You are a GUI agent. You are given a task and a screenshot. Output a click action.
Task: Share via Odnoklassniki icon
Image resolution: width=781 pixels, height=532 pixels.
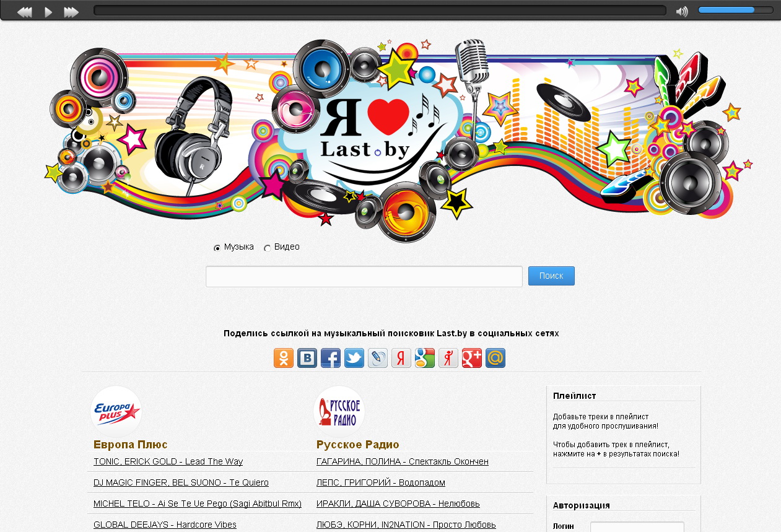point(284,358)
